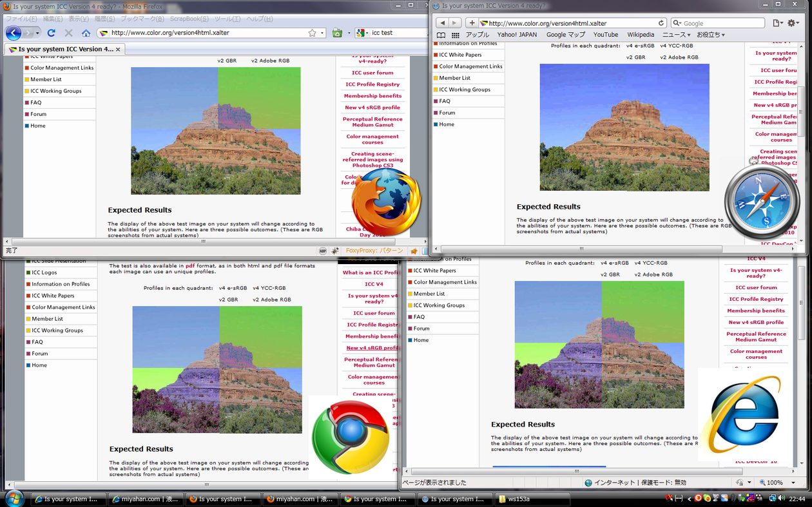The height and width of the screenshot is (507, 812).
Task: Open Firefox's back/forward history dropdown arrow
Action: click(x=37, y=33)
